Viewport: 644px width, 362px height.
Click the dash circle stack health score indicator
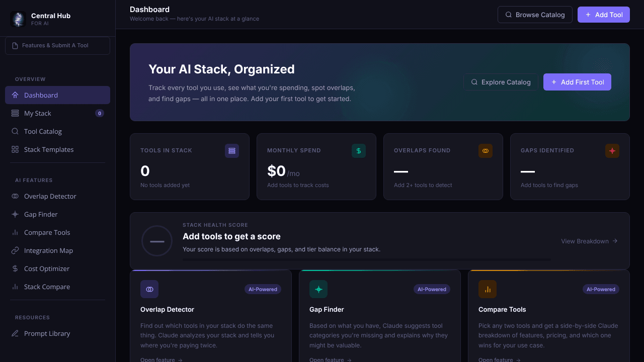pos(157,241)
